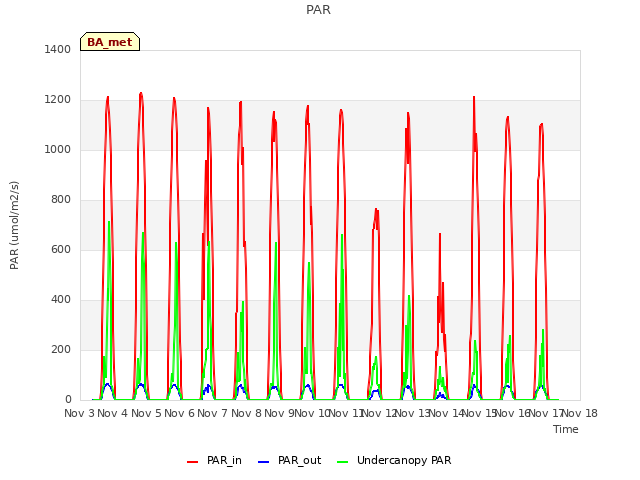
Task: Select the x-axis title Time
Action: 566,429
